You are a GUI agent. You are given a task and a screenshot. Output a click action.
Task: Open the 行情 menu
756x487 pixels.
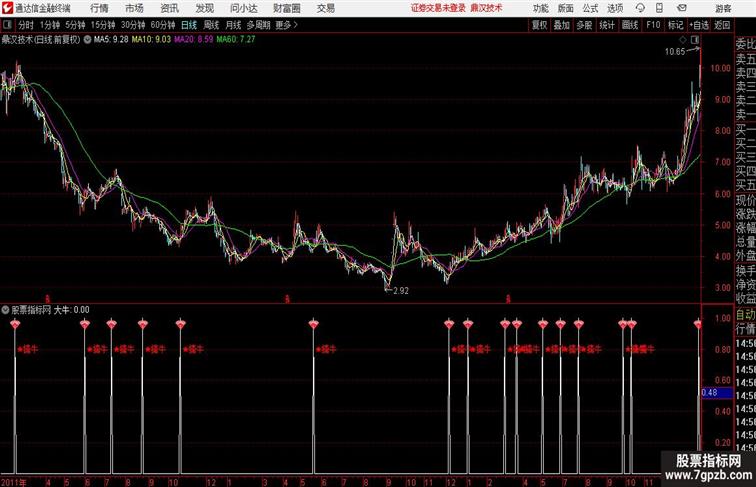(x=99, y=8)
